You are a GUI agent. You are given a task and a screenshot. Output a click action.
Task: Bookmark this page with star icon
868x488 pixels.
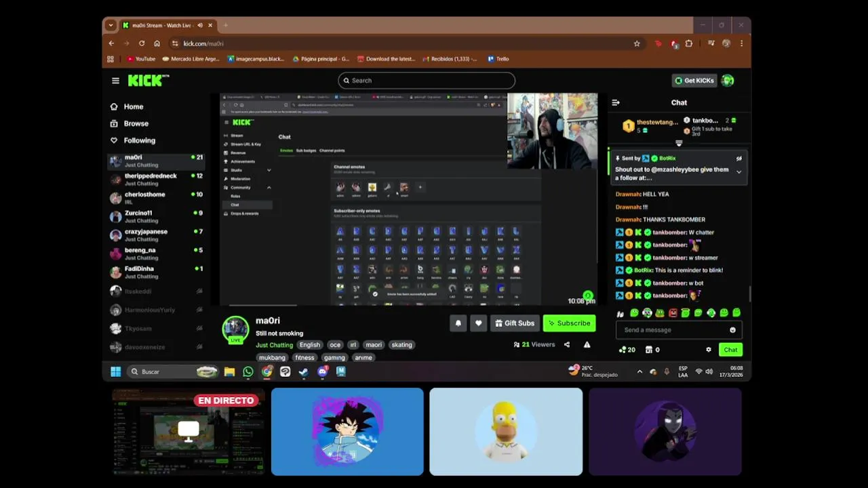click(637, 43)
